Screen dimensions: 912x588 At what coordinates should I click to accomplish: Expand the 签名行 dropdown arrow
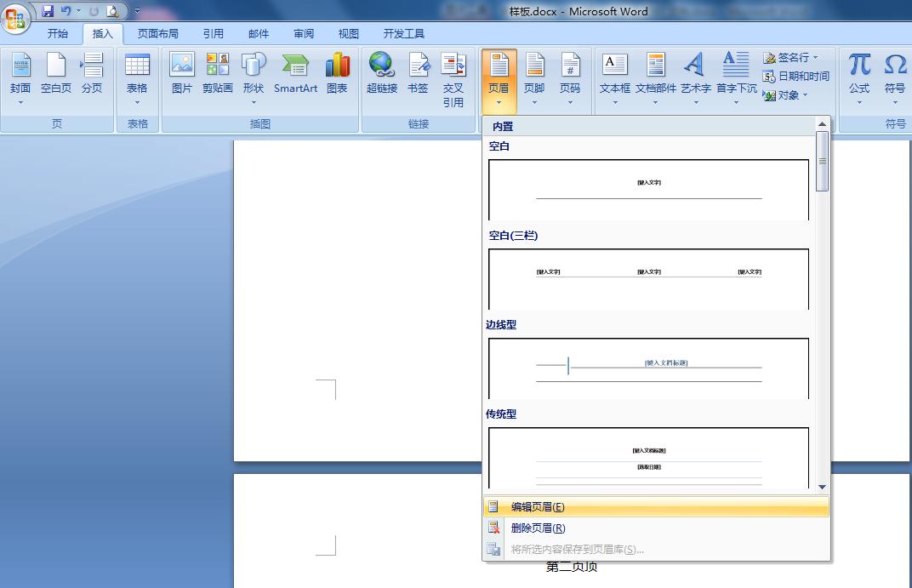pos(816,58)
